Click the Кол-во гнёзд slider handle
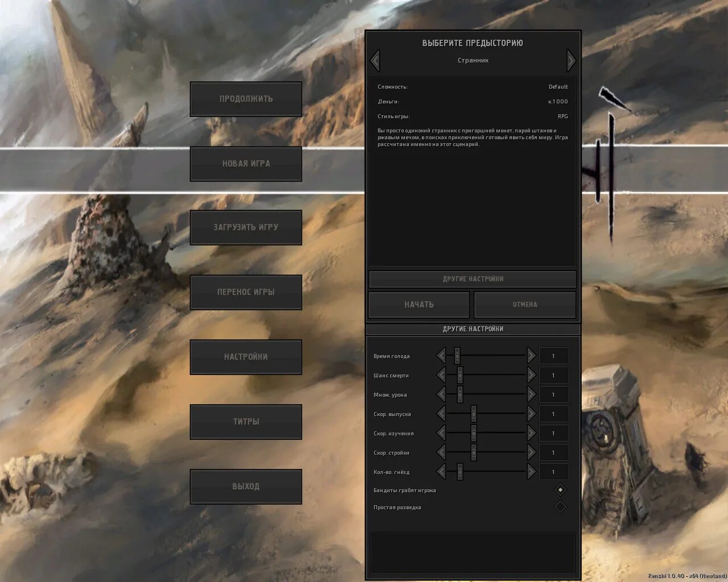 [x=460, y=472]
